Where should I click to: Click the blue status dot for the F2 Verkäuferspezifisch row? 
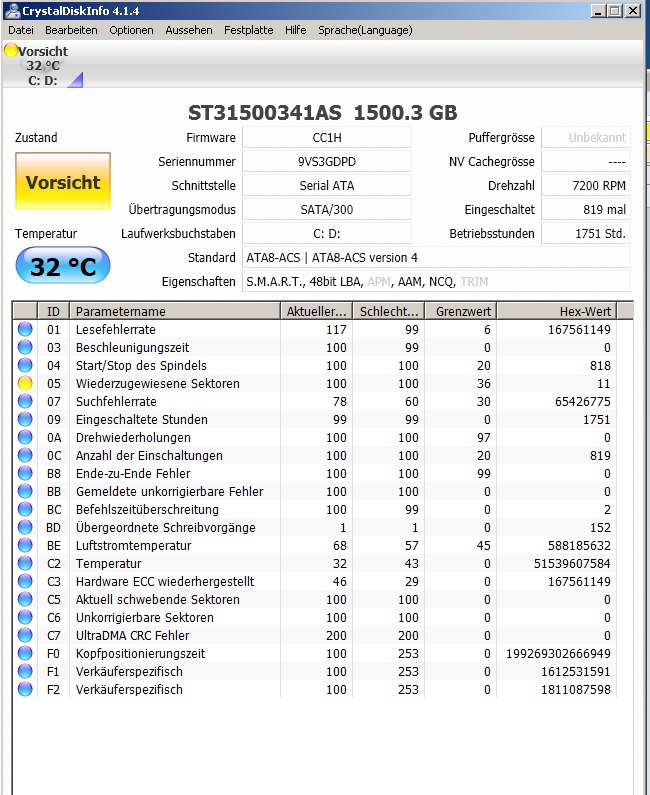click(x=25, y=689)
